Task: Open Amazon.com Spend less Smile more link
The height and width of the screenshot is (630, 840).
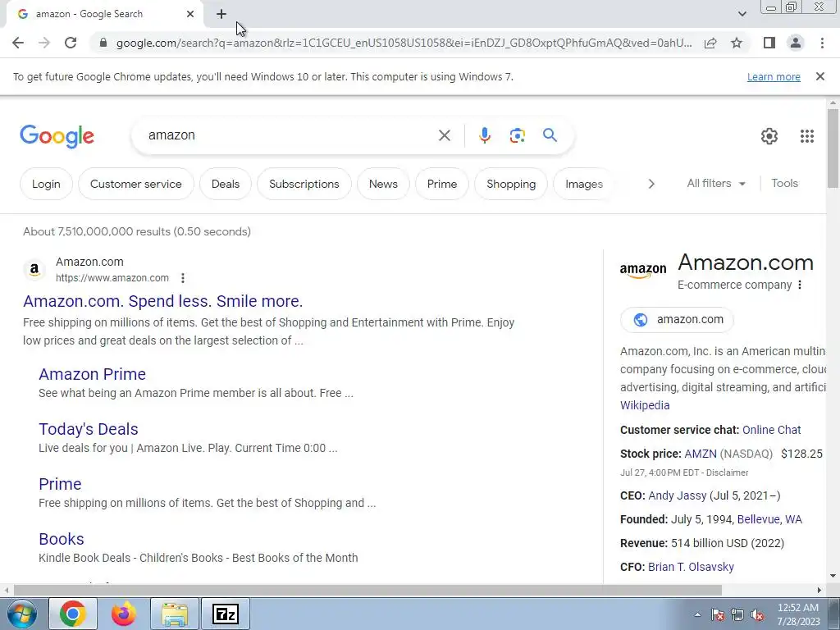Action: click(163, 301)
